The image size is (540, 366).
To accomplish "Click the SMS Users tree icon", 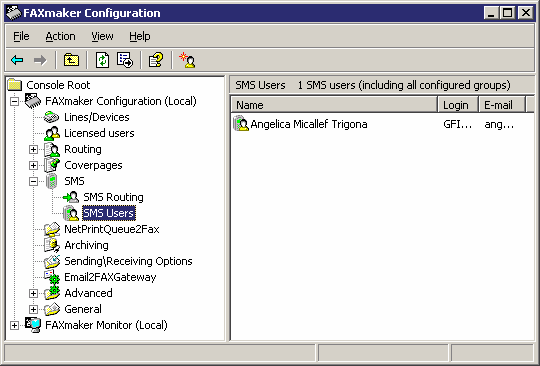I will pos(71,213).
